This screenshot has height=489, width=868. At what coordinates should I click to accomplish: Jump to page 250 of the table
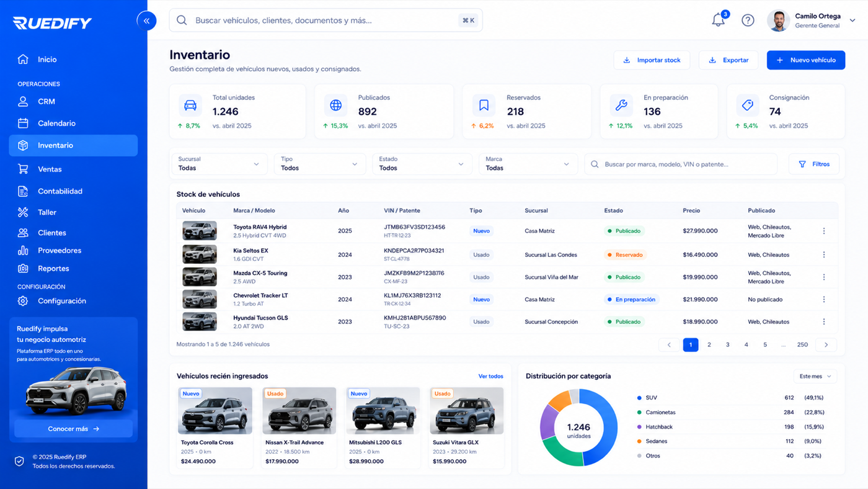802,344
